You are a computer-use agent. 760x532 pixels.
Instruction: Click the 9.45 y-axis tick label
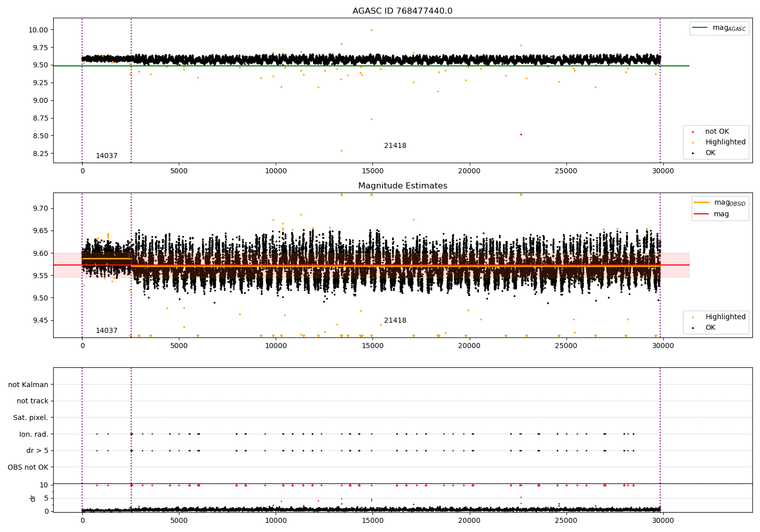pos(40,320)
